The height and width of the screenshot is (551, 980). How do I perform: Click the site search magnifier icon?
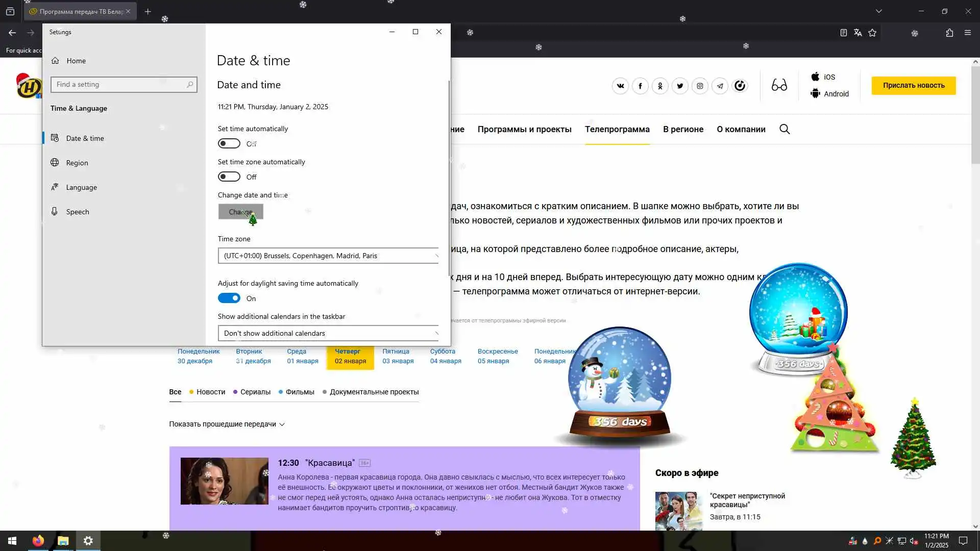pos(785,129)
